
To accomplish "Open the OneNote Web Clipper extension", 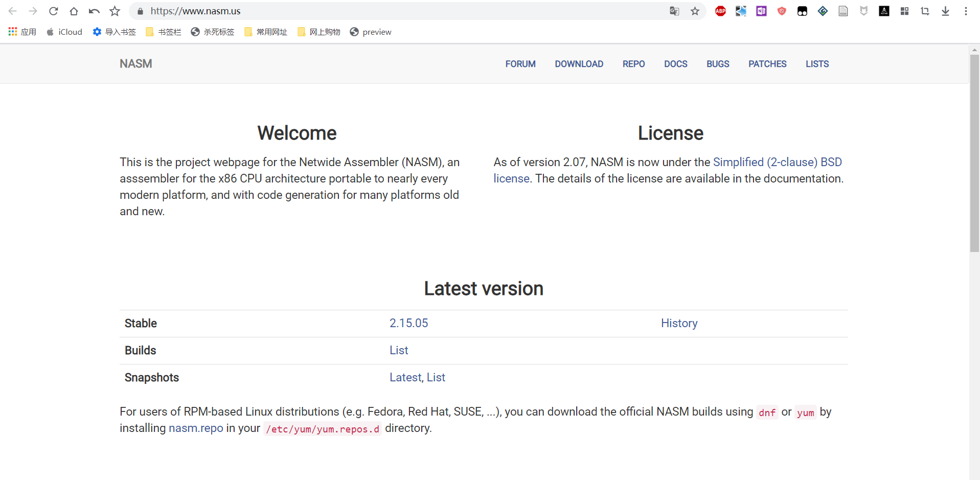I will [x=761, y=11].
